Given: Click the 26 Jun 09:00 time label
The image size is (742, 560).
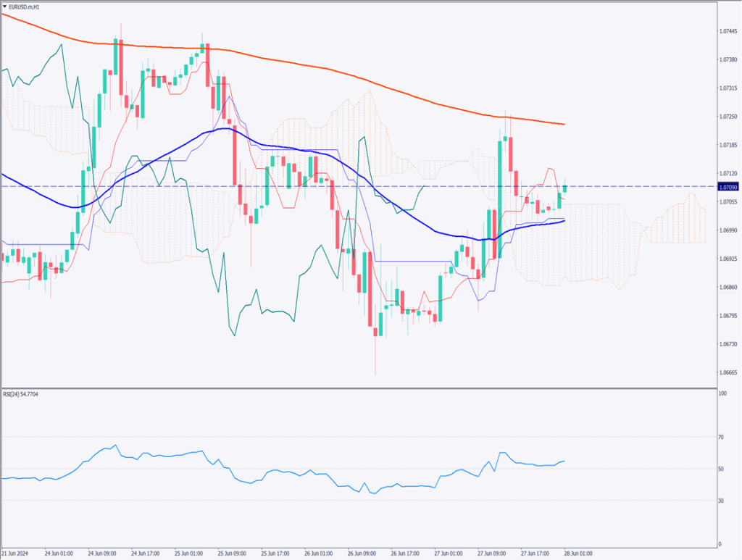Looking at the screenshot, I should (x=362, y=553).
